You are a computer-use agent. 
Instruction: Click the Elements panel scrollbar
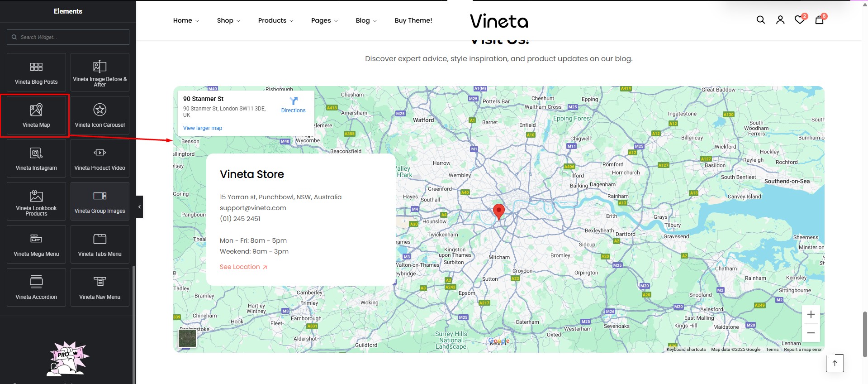(134, 325)
